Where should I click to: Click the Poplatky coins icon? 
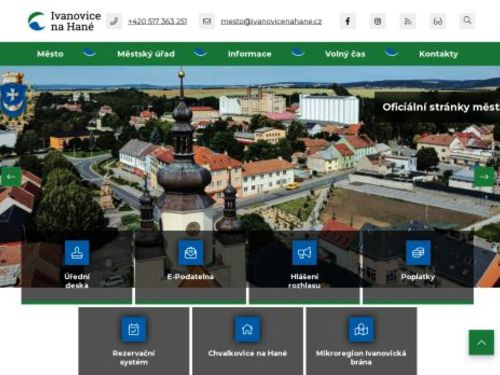pos(418,253)
